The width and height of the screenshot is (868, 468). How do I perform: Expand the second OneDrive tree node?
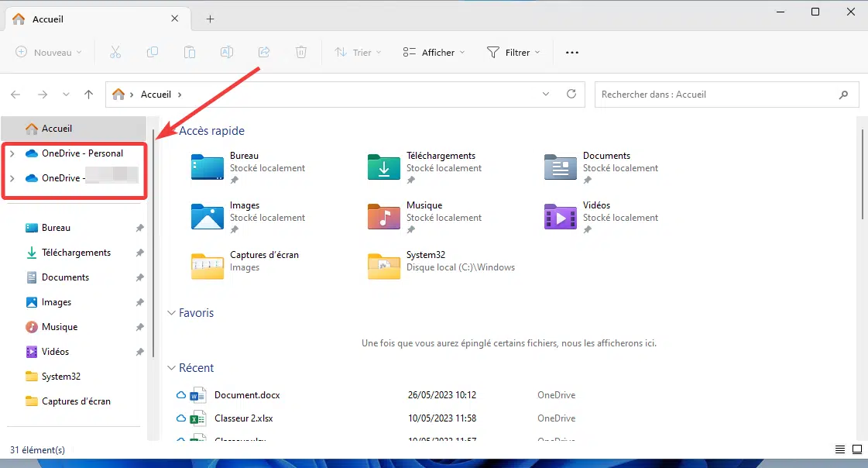coord(12,178)
